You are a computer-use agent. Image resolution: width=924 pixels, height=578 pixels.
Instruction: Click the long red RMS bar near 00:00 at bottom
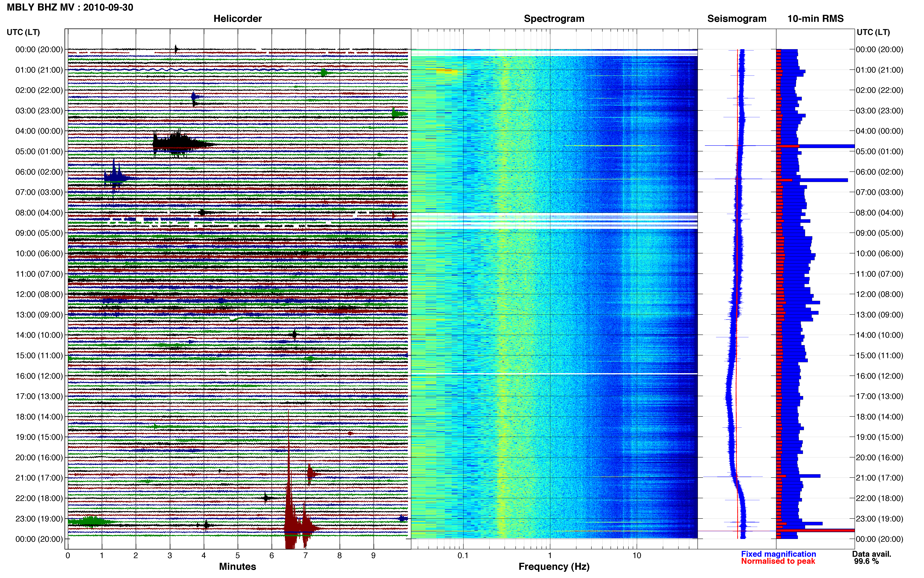coord(815,531)
